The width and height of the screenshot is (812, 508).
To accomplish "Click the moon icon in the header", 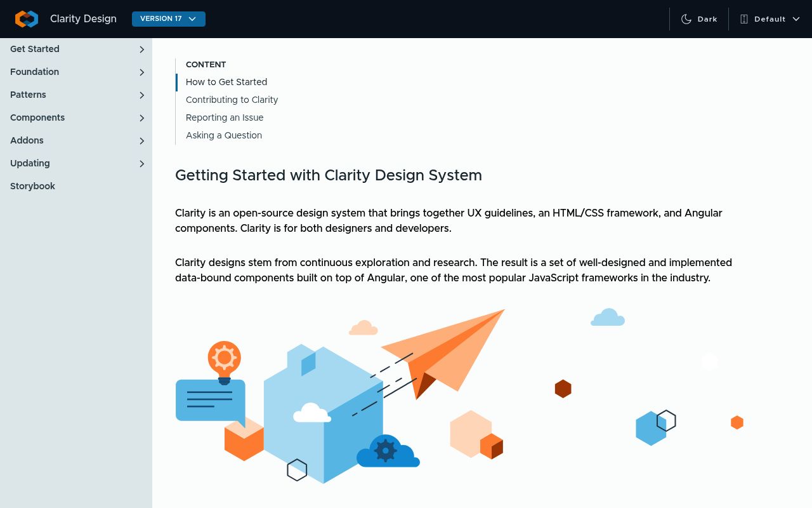I will click(686, 19).
